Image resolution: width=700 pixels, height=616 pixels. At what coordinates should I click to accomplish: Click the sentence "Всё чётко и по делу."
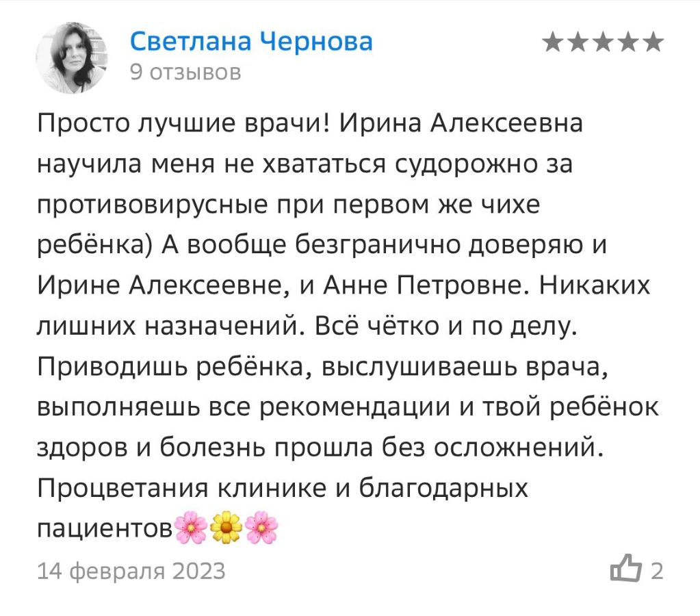(446, 327)
